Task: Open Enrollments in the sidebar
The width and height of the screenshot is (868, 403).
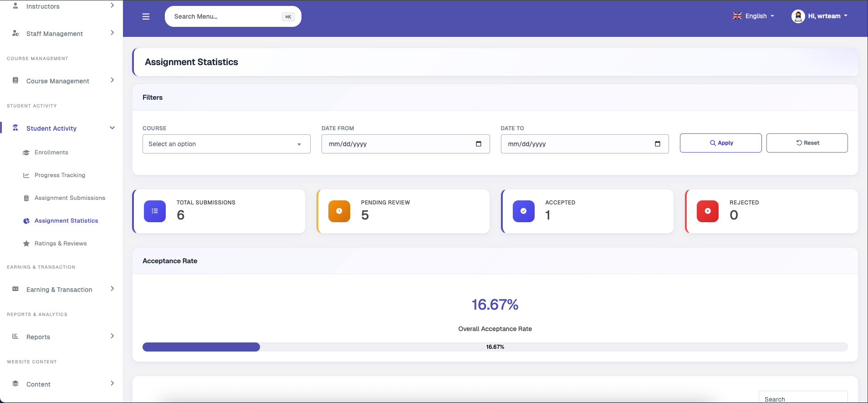Action: (x=51, y=153)
